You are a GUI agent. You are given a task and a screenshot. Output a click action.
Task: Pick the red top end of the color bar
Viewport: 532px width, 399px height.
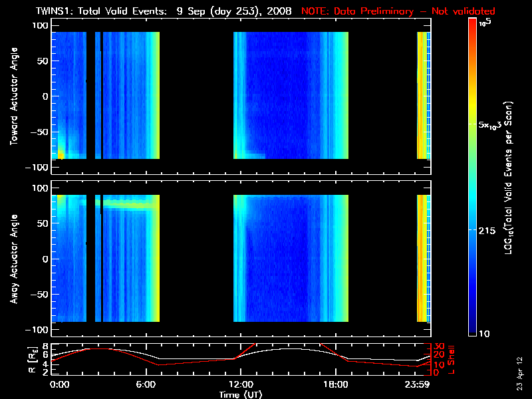tap(472, 23)
